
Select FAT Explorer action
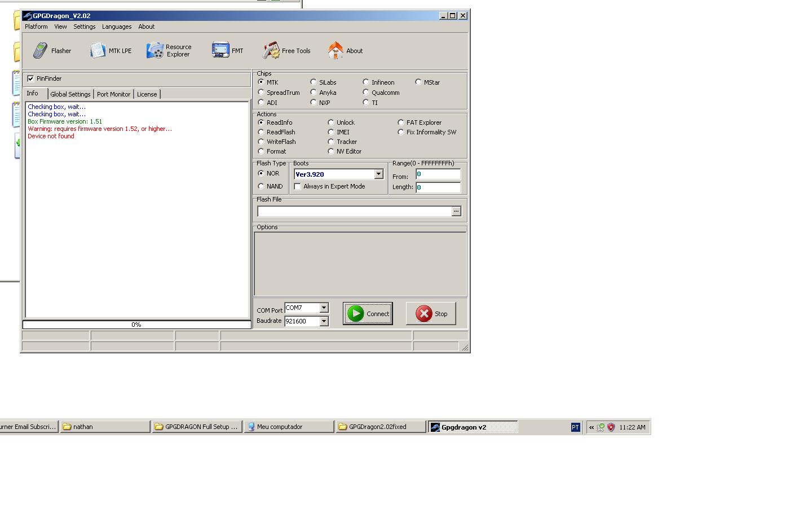click(x=401, y=122)
